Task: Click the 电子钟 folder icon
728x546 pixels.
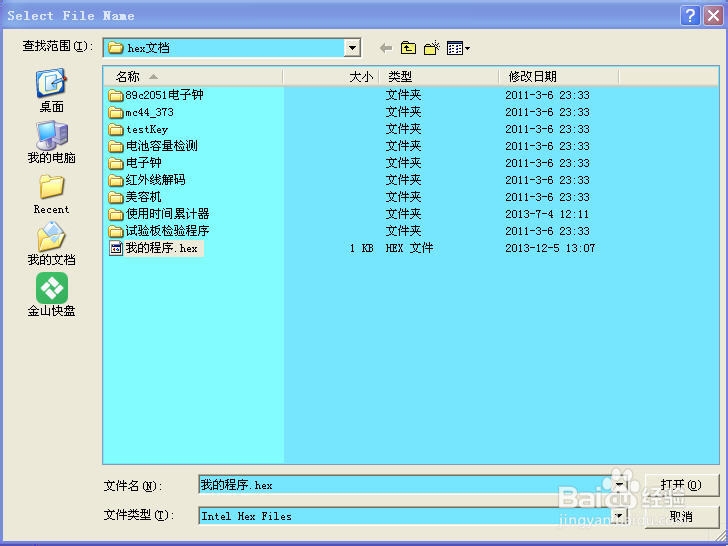Action: pyautogui.click(x=116, y=163)
